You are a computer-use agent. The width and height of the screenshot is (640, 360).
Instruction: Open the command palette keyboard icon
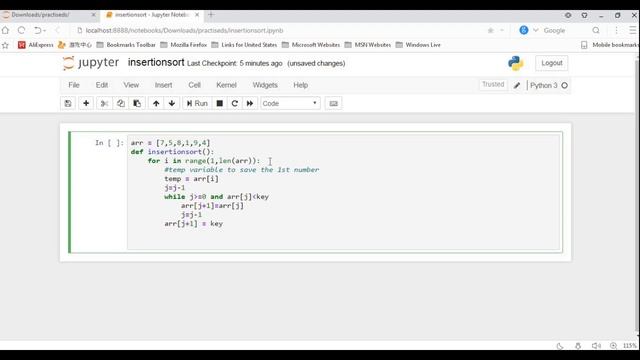[333, 104]
